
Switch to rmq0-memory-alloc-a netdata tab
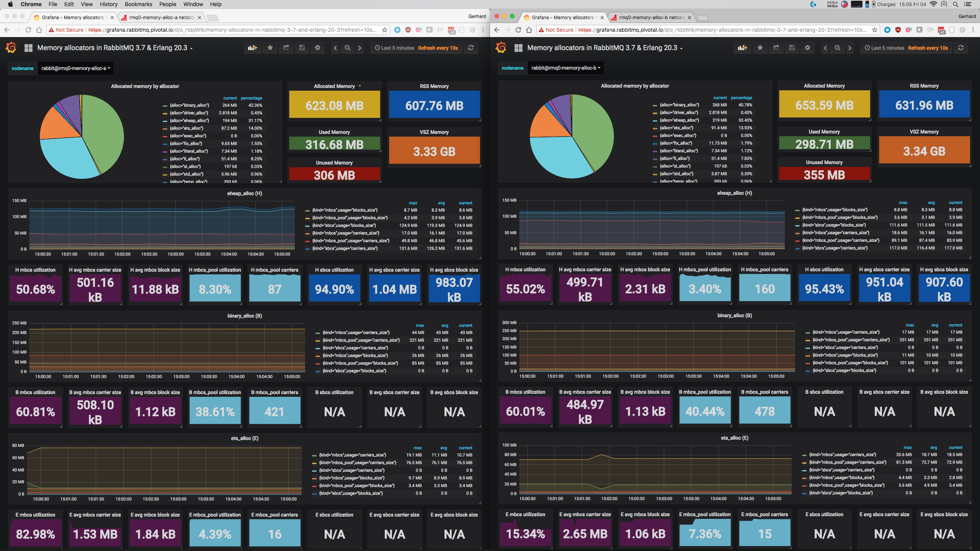point(162,18)
